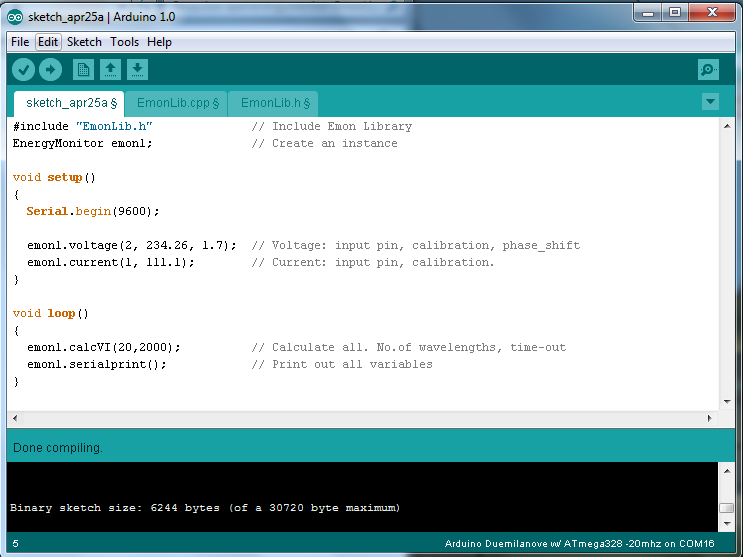Click on "void loop()" line
Screen dimensions: 743x557
(x=51, y=314)
